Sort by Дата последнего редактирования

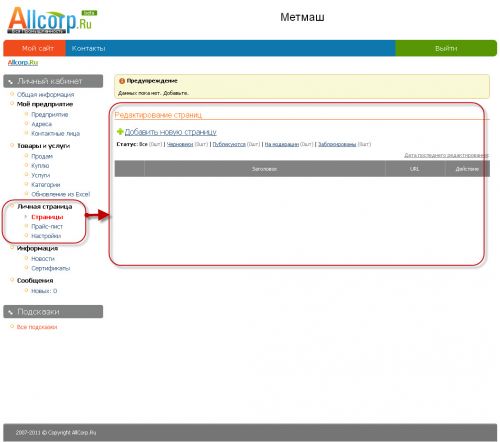click(x=446, y=155)
